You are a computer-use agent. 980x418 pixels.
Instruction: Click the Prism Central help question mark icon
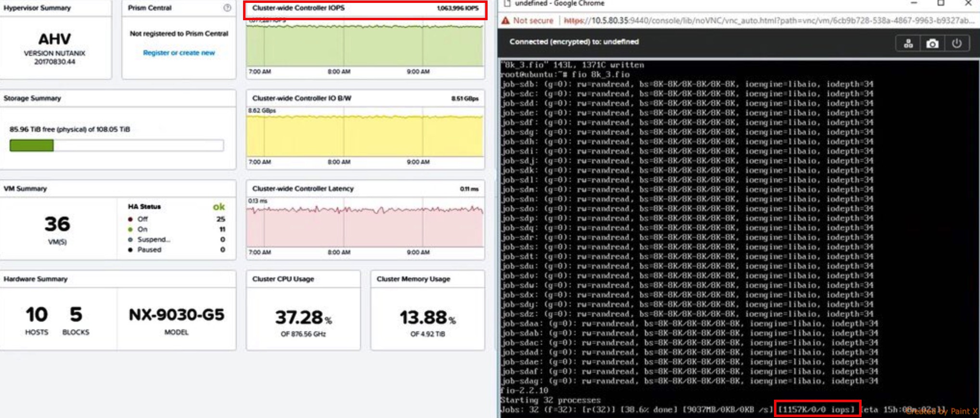(x=227, y=8)
